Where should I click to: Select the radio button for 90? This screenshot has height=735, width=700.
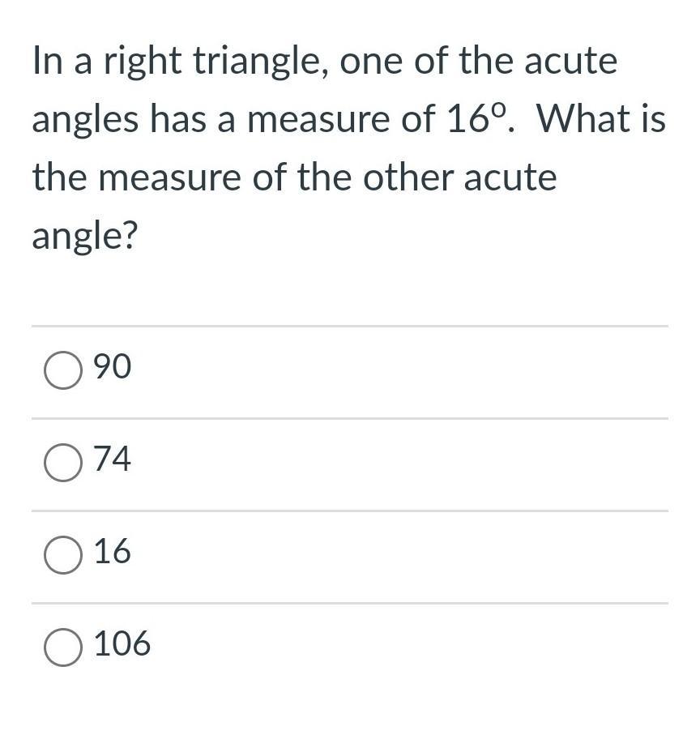(63, 370)
